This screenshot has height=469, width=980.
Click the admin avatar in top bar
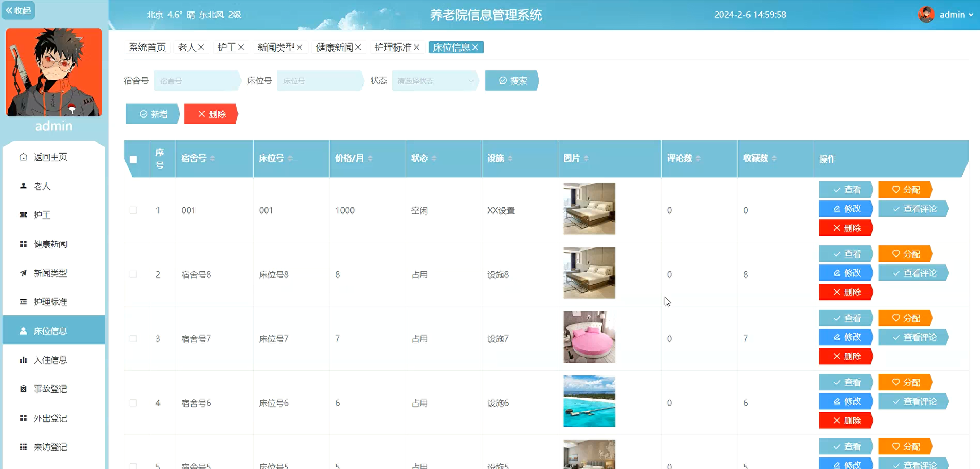[x=926, y=15]
